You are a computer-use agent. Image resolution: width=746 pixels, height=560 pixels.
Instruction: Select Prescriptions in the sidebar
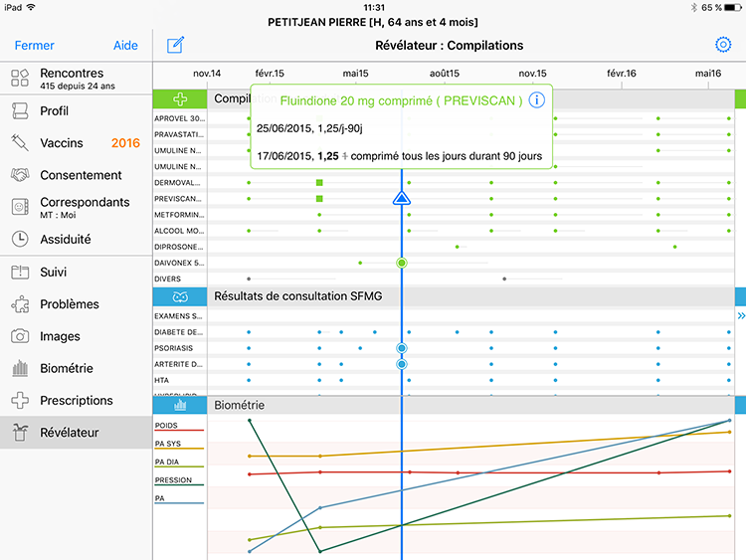[76, 400]
